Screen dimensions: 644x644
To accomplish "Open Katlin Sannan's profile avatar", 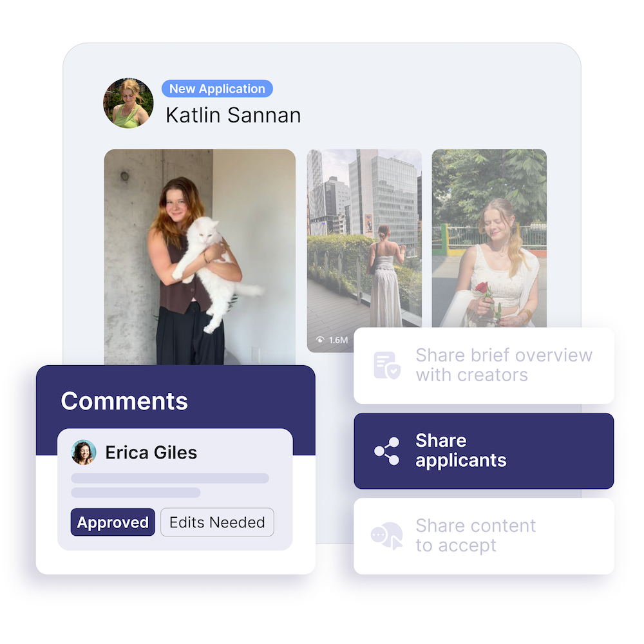I will click(128, 102).
